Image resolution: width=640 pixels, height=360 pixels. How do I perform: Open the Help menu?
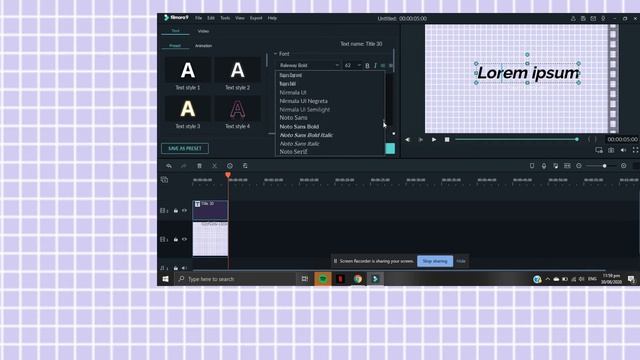pos(272,18)
